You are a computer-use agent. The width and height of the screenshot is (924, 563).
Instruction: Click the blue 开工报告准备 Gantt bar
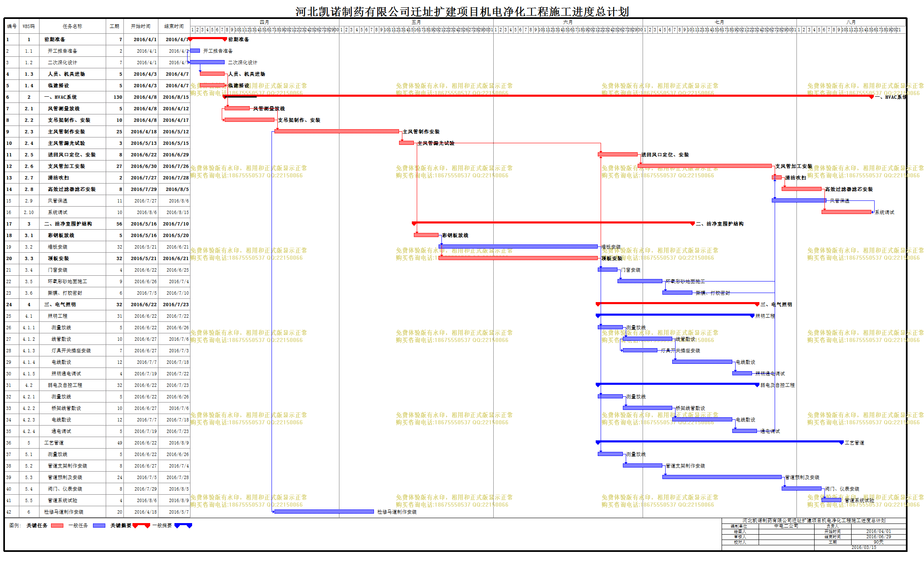195,51
